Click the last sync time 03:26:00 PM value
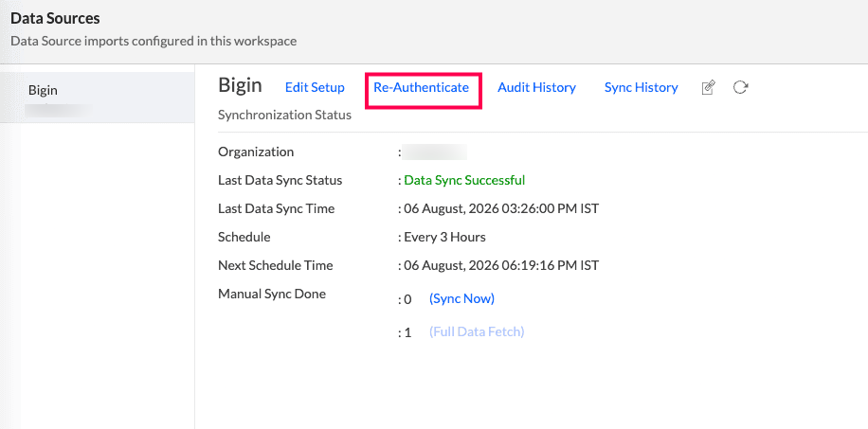This screenshot has width=868, height=429. click(x=501, y=208)
